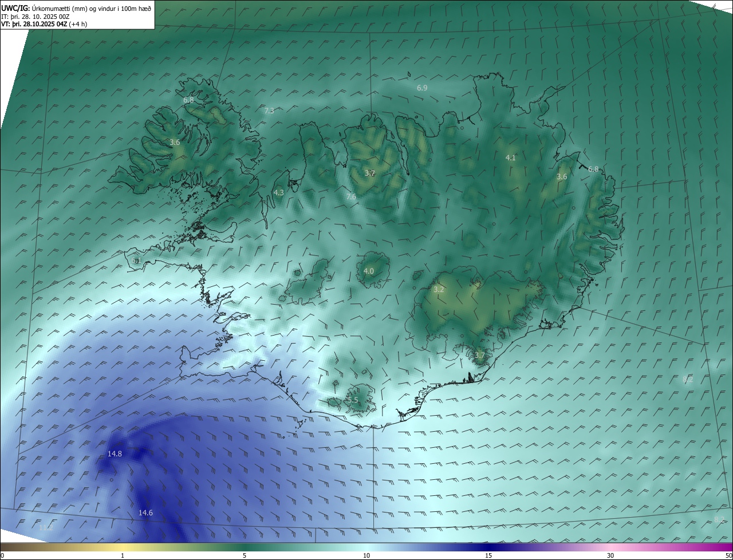Select the 3.2 label on Vatnajökull glacier

pyautogui.click(x=439, y=290)
